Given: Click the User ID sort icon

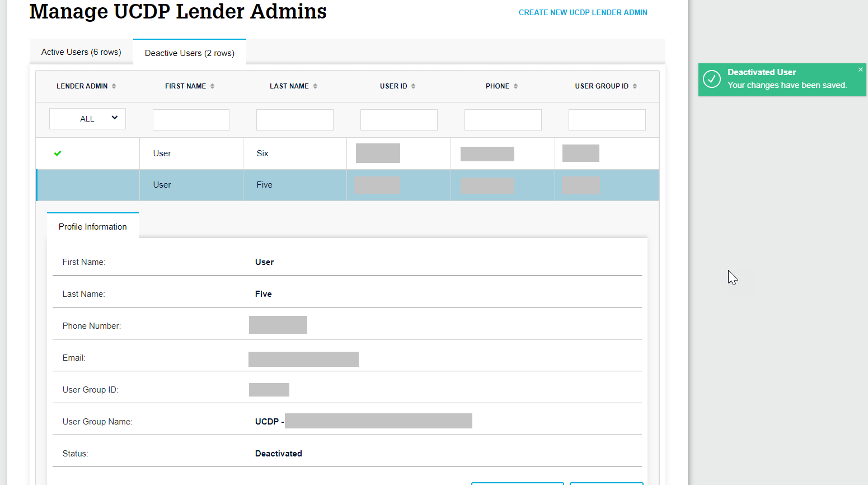Looking at the screenshot, I should point(413,86).
